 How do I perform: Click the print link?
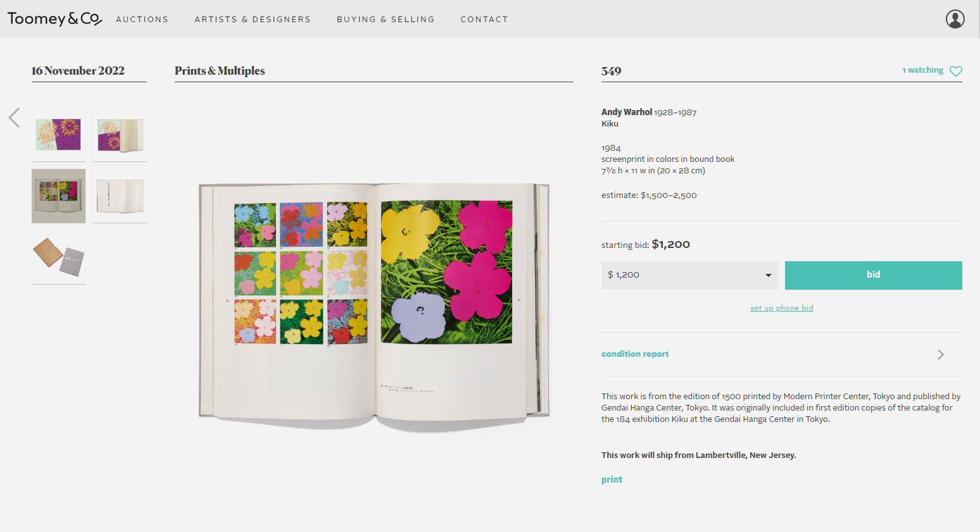612,479
